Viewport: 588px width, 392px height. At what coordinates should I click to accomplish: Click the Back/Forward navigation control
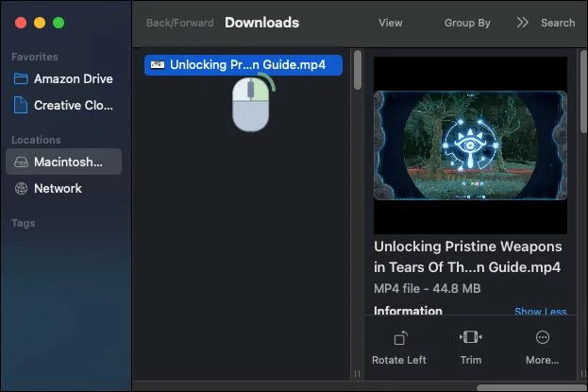(x=180, y=23)
